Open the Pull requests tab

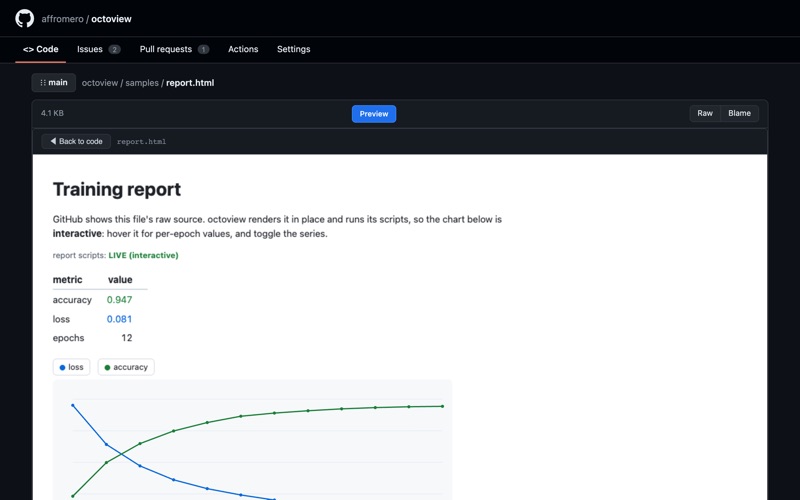click(x=174, y=49)
